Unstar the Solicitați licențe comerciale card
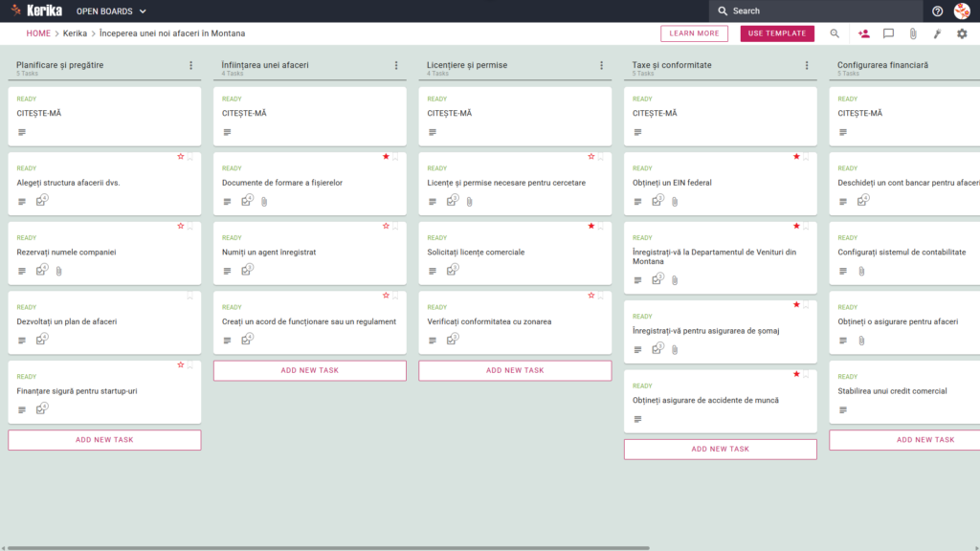 point(591,226)
